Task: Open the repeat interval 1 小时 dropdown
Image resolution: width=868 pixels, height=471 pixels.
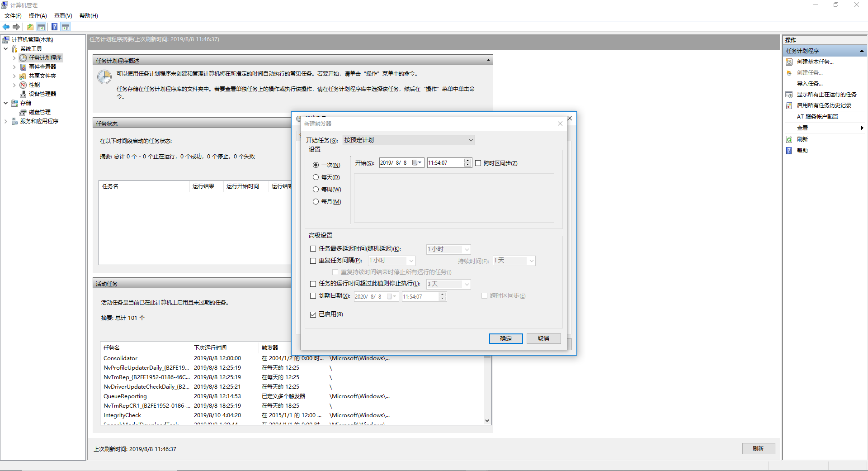Action: point(392,261)
